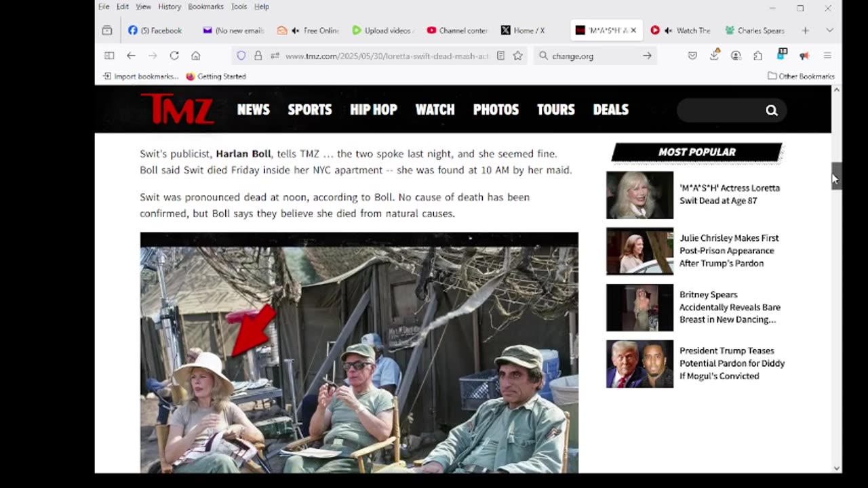Bookmark this page with the star icon
Viewport: 868px width, 488px height.
518,56
